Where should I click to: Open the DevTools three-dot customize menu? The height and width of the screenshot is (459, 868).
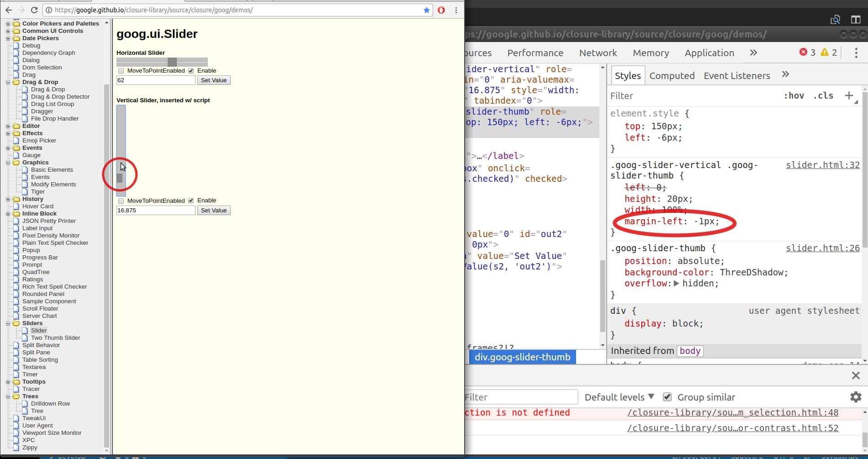[856, 53]
